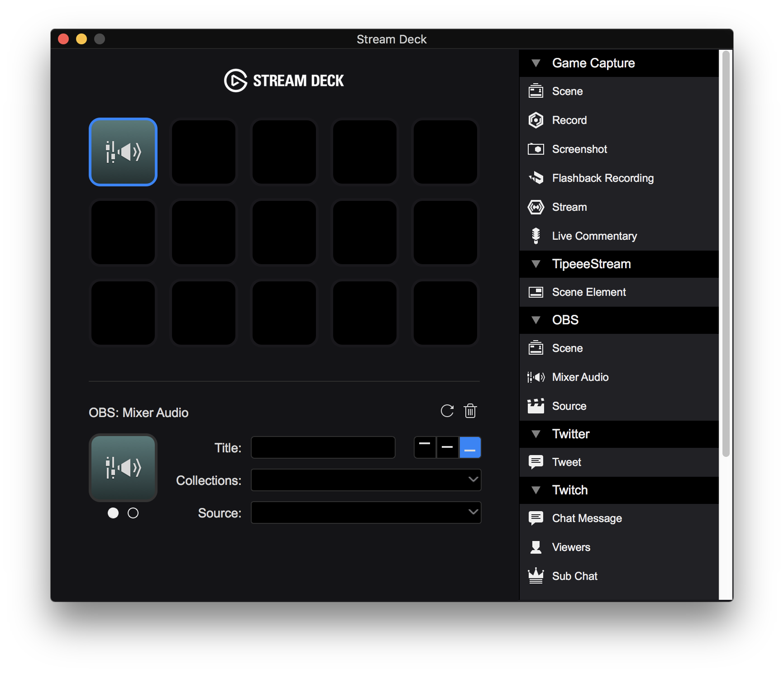The height and width of the screenshot is (674, 784).
Task: Select the Scene Element label
Action: (589, 292)
